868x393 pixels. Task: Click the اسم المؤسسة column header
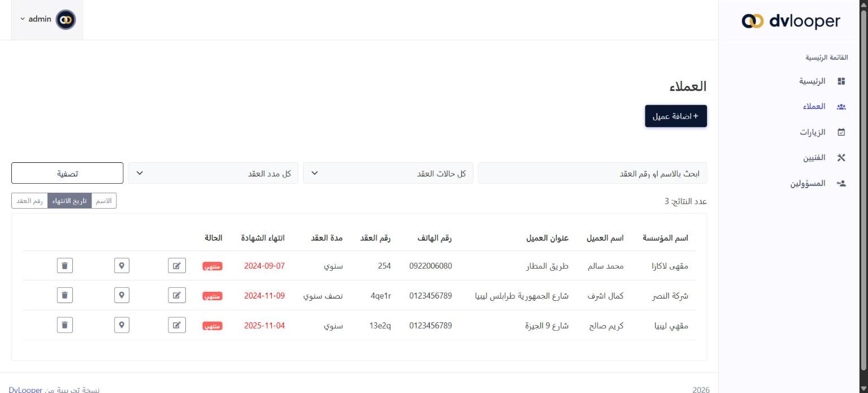coord(666,238)
